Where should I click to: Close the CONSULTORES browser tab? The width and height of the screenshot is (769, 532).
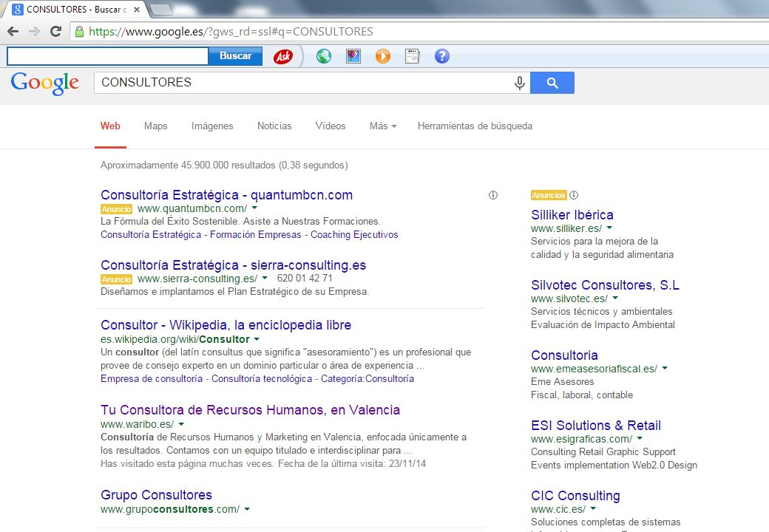137,10
